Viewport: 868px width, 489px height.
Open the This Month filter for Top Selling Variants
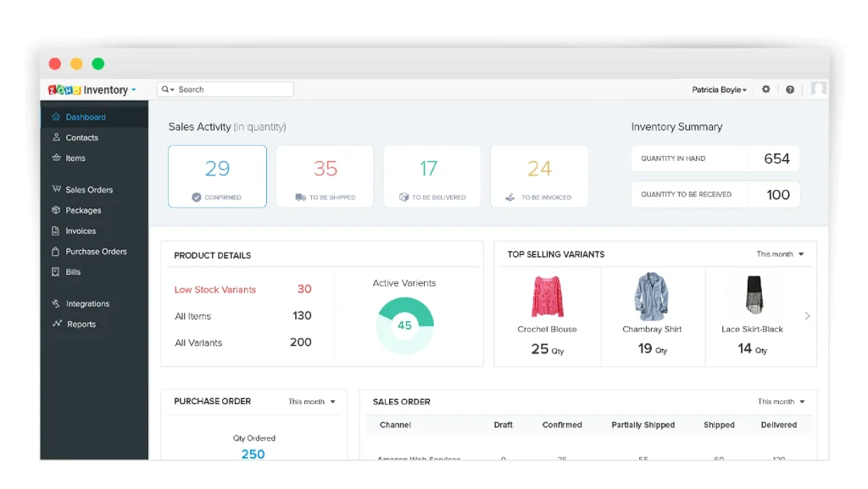[x=778, y=253]
